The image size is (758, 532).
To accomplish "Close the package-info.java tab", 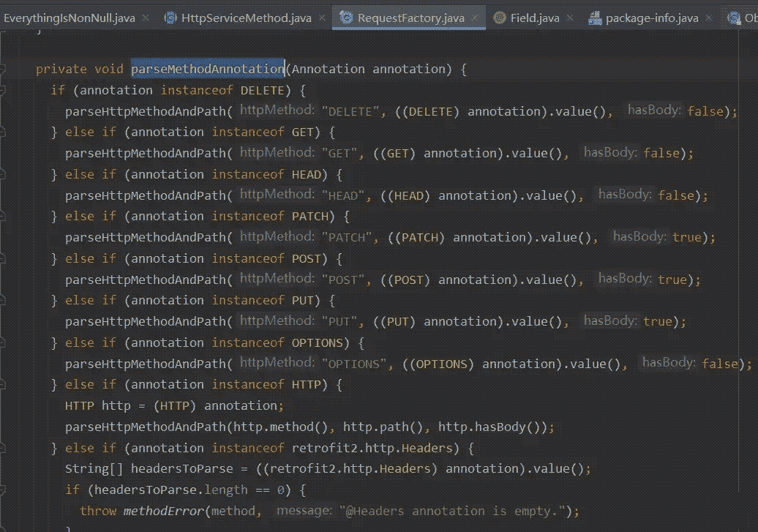I will click(x=709, y=18).
